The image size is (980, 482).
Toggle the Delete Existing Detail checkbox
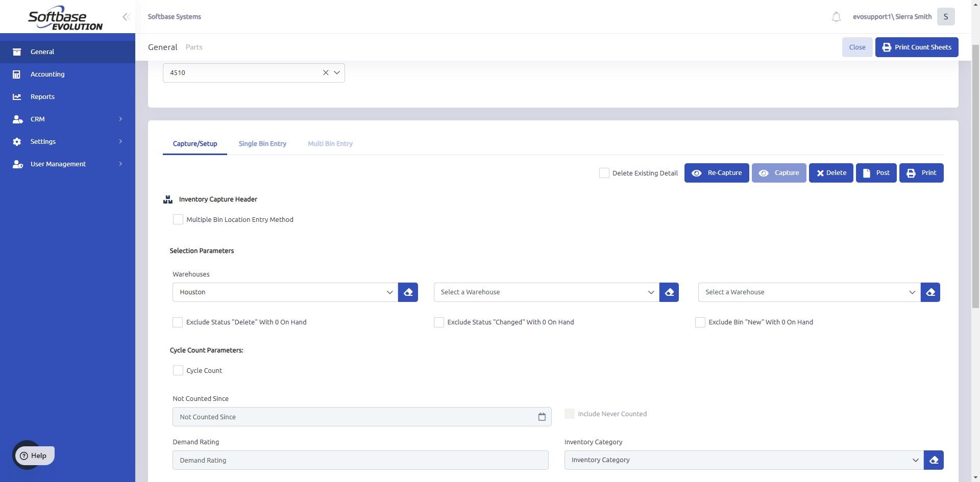point(604,173)
